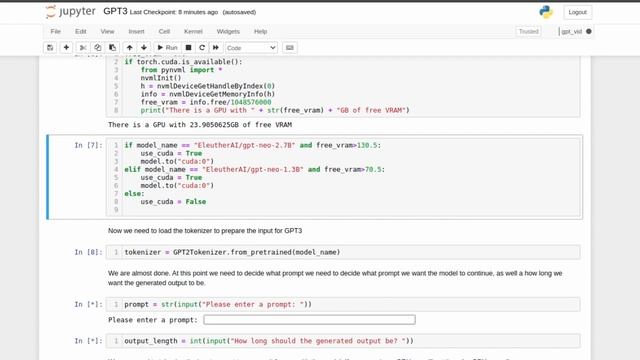Cut selected cells with scissors icon
This screenshot has height=360, width=640.
click(x=83, y=48)
